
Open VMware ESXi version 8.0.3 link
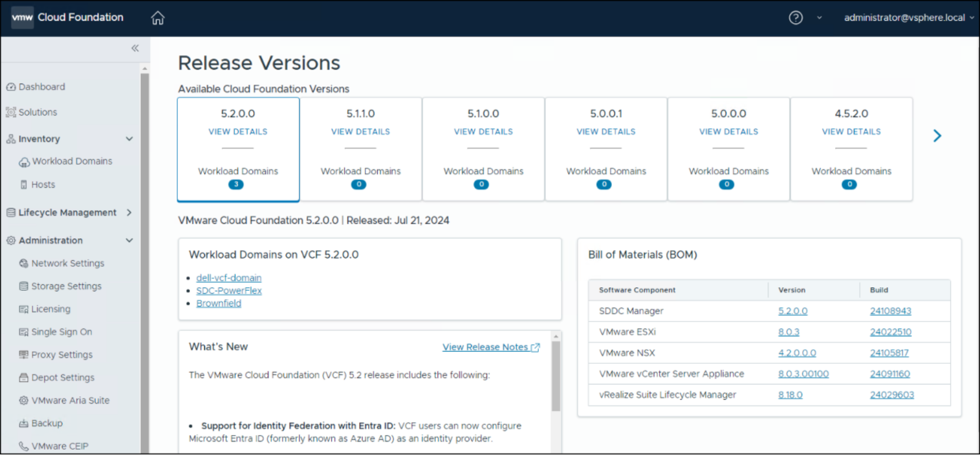point(789,332)
